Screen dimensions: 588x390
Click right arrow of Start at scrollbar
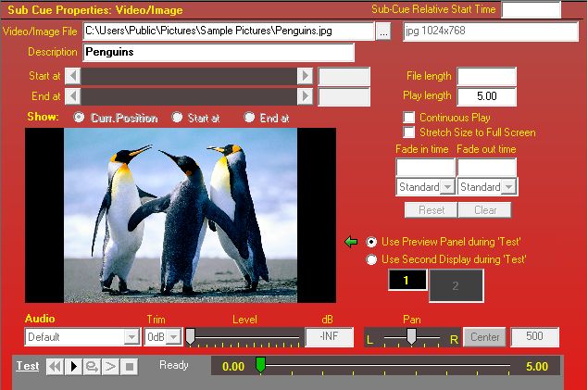[x=305, y=76]
